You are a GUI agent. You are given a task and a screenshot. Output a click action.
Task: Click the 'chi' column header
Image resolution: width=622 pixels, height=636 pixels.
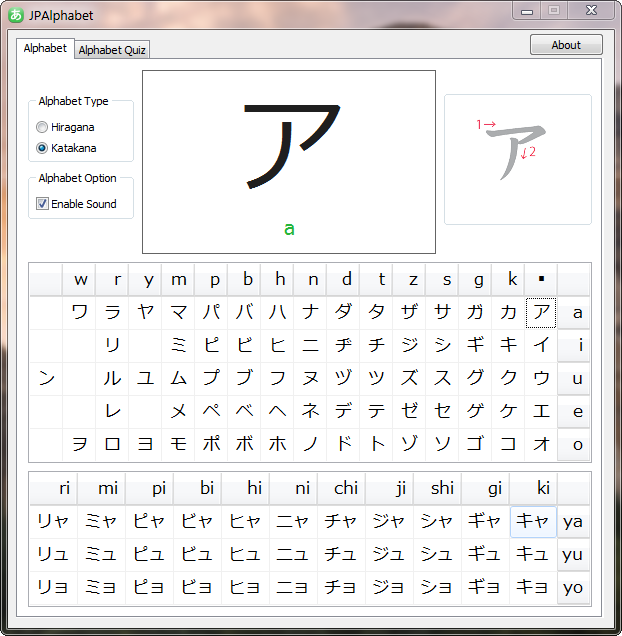(x=341, y=488)
